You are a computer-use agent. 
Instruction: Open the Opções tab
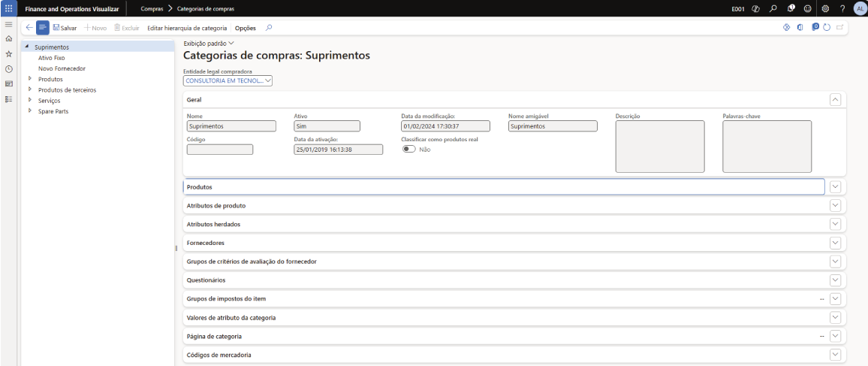click(246, 28)
